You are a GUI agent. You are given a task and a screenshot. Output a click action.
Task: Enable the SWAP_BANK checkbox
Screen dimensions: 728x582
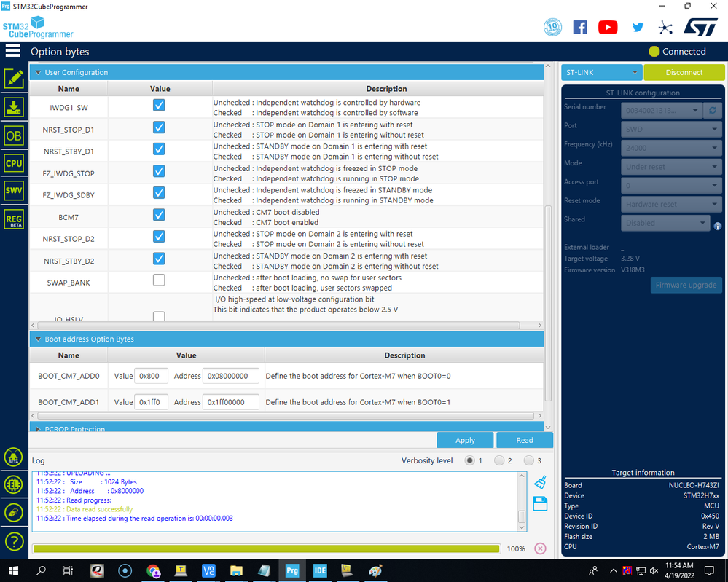[x=159, y=280]
